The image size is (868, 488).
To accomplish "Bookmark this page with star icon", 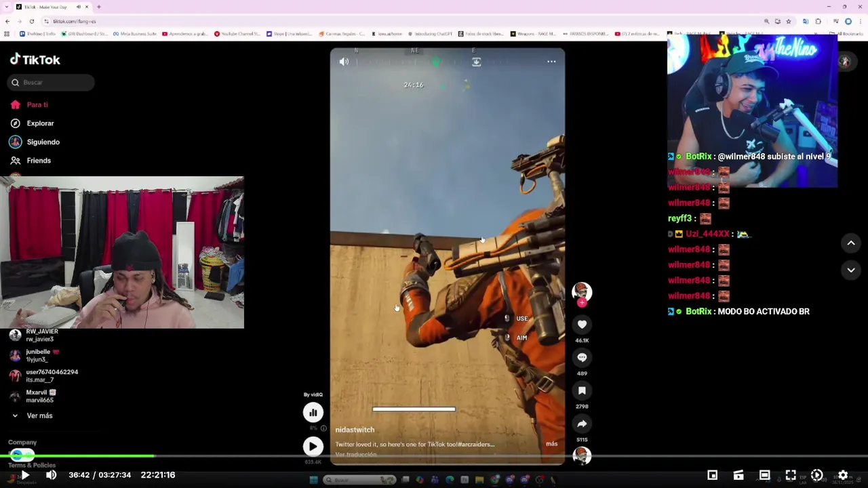I will pos(789,21).
